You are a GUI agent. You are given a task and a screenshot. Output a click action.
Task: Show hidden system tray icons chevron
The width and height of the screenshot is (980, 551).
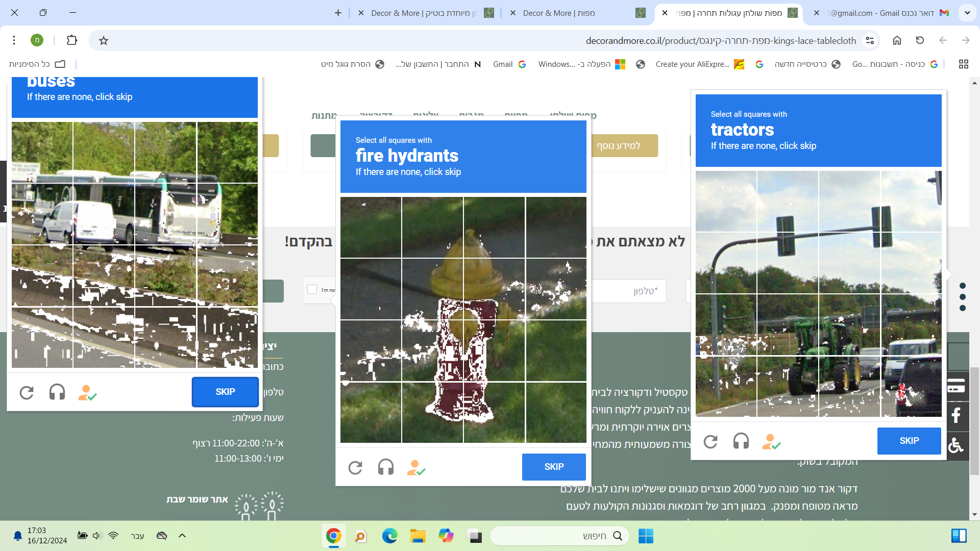coord(182,536)
